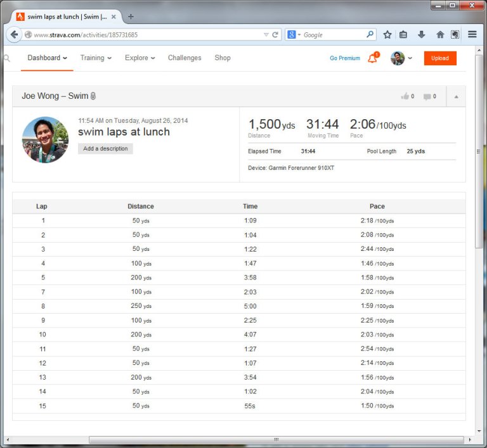The height and width of the screenshot is (448, 487).
Task: Reload the page with the refresh icon
Action: pos(275,35)
